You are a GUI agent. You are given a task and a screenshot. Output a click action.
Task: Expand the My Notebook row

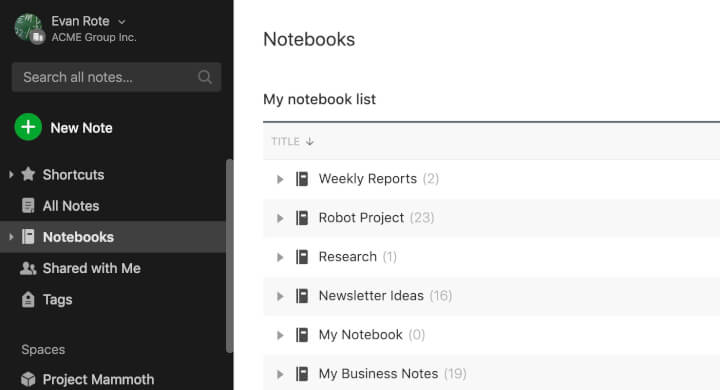[280, 335]
